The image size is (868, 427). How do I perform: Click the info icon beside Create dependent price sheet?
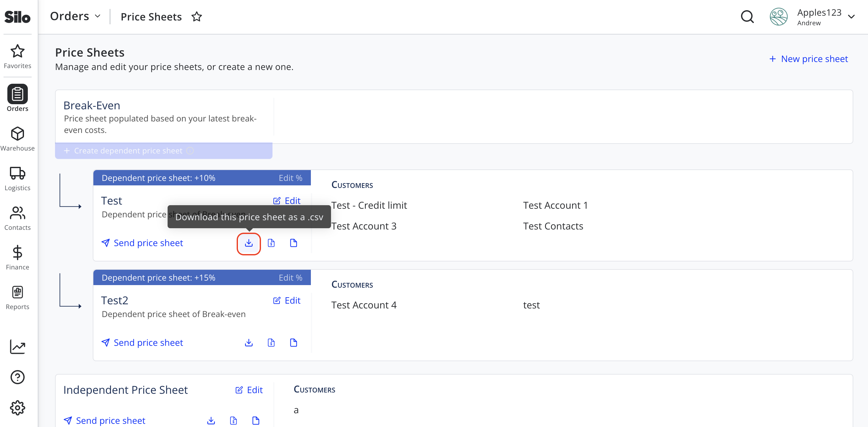(x=190, y=151)
